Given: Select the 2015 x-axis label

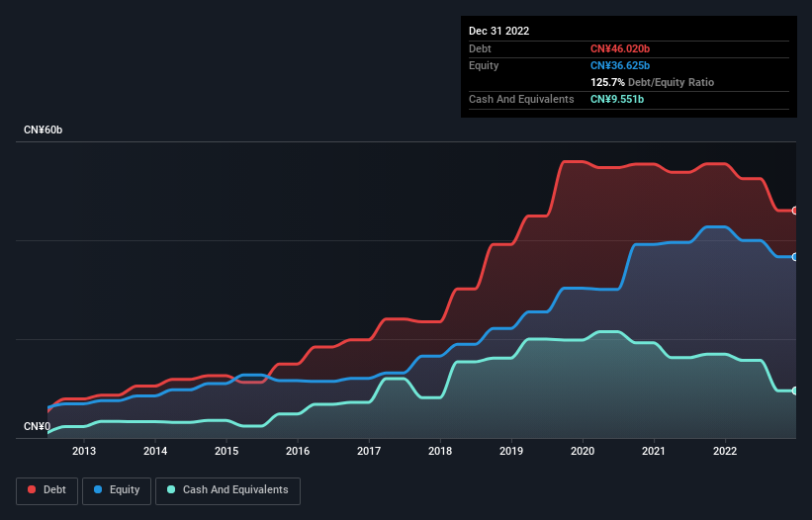Looking at the screenshot, I should [x=226, y=451].
